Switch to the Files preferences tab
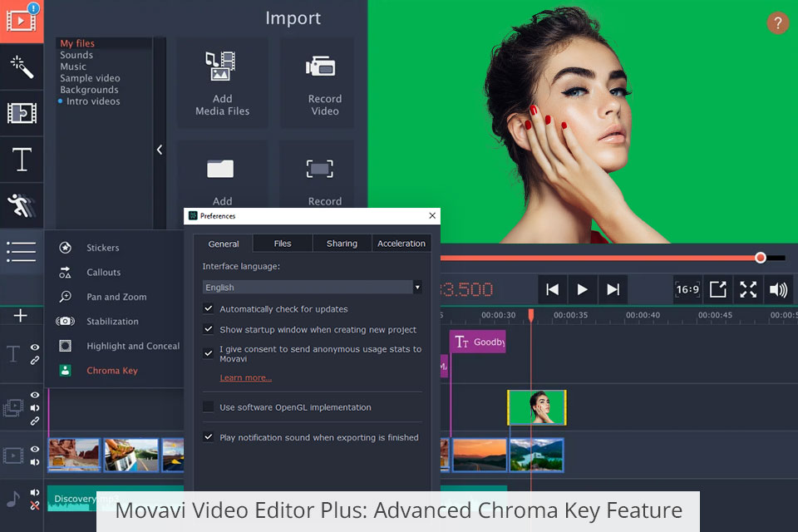The image size is (798, 532). click(283, 244)
